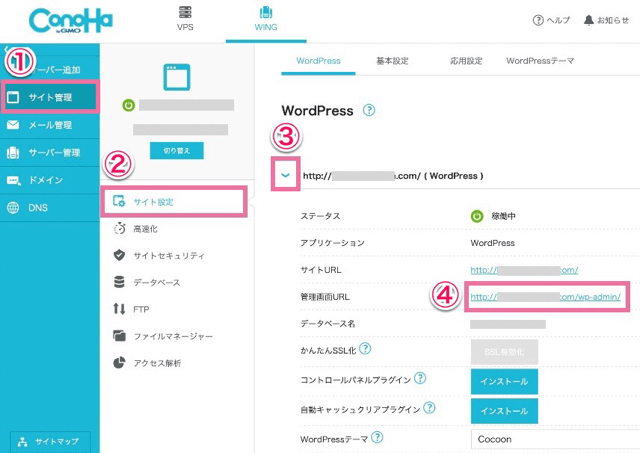
Task: Open アクセス解析 submenu label
Action: tap(157, 363)
